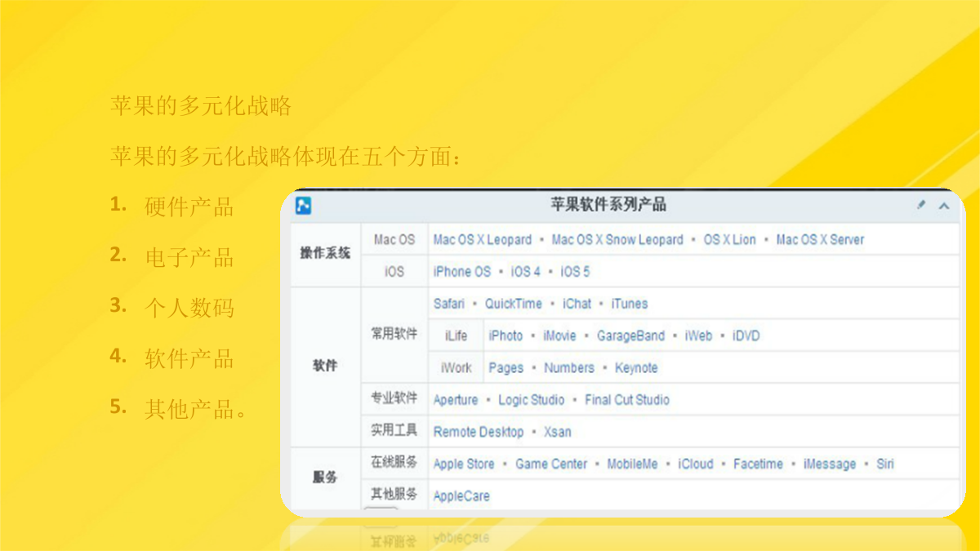Open the iMessage link
Screen dimensions: 980x551
tap(830, 464)
